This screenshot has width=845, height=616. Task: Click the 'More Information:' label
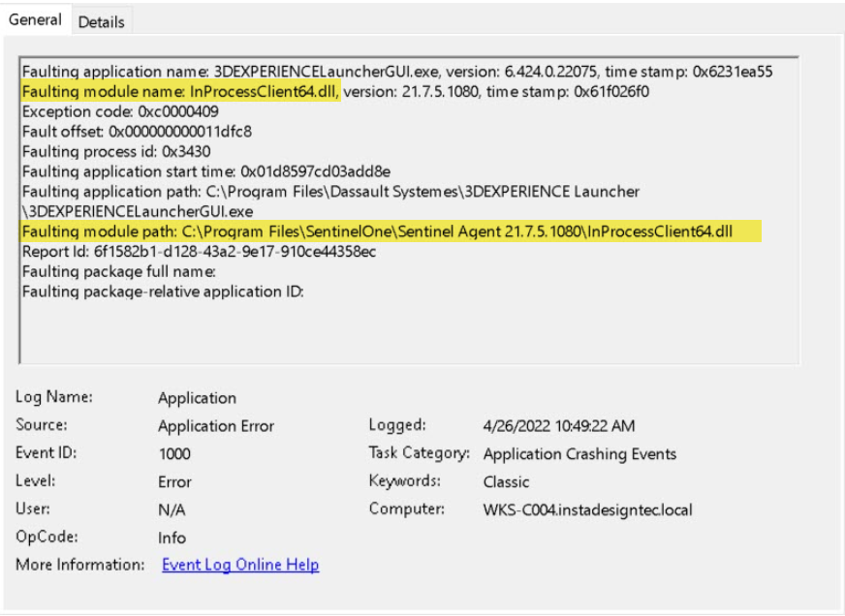pyautogui.click(x=79, y=565)
